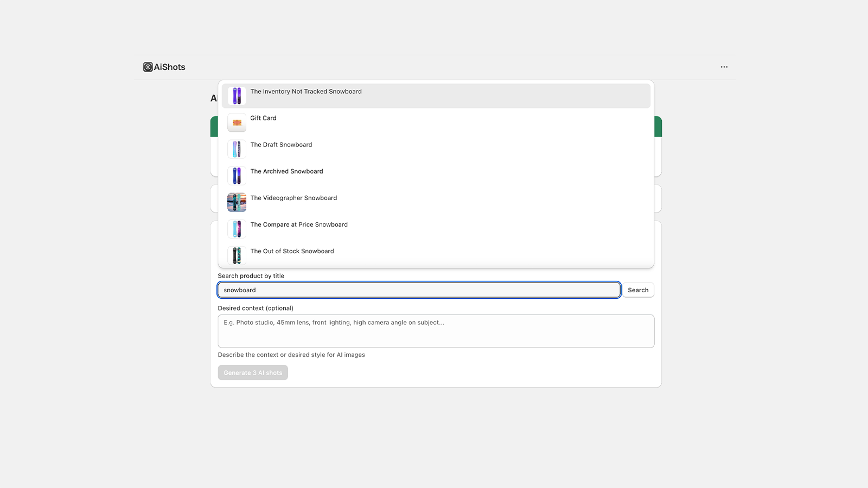Click The Compare at Price Snowboard icon
The image size is (868, 488).
[x=237, y=228]
